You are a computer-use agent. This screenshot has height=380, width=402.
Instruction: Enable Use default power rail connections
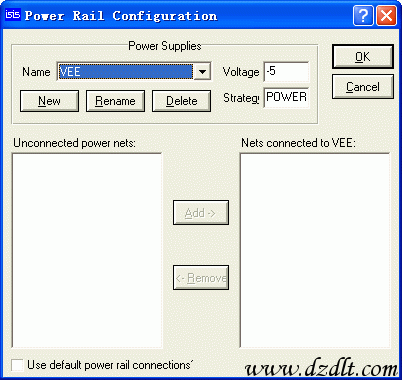pyautogui.click(x=17, y=365)
